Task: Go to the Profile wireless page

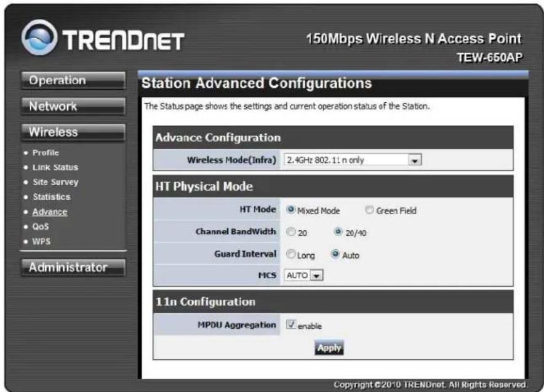Action: coord(46,153)
